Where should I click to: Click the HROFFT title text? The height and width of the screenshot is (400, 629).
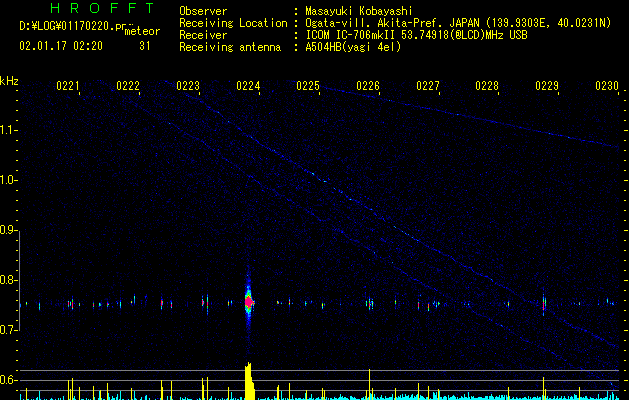pos(102,8)
